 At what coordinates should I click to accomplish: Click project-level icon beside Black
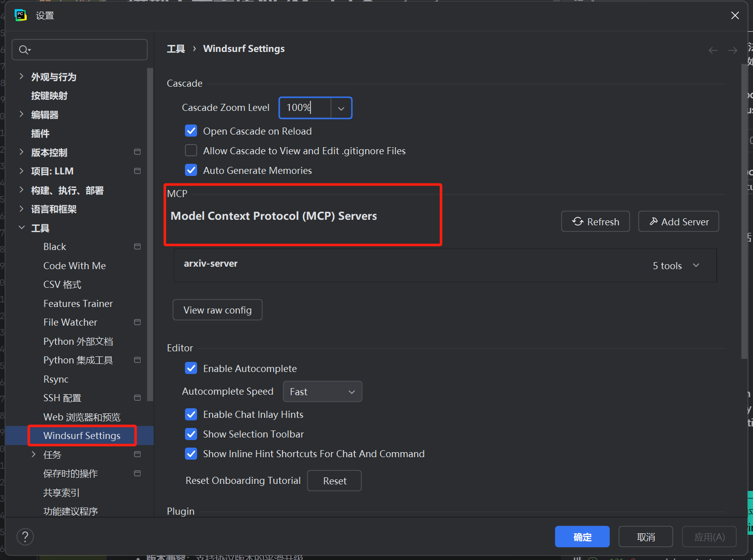click(137, 246)
